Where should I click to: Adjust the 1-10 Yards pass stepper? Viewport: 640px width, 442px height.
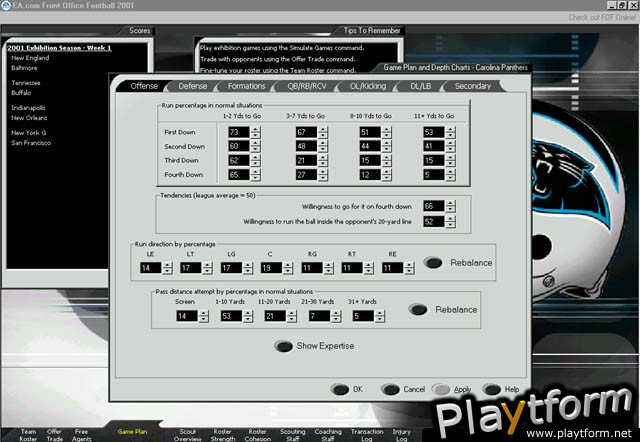pyautogui.click(x=248, y=316)
